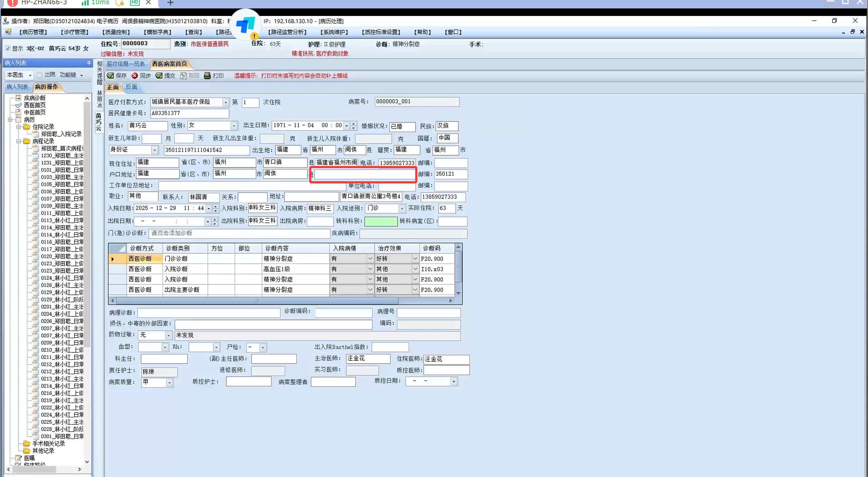The width and height of the screenshot is (868, 477).
Task: Open the 病案质量 dropdown
Action: pyautogui.click(x=169, y=382)
